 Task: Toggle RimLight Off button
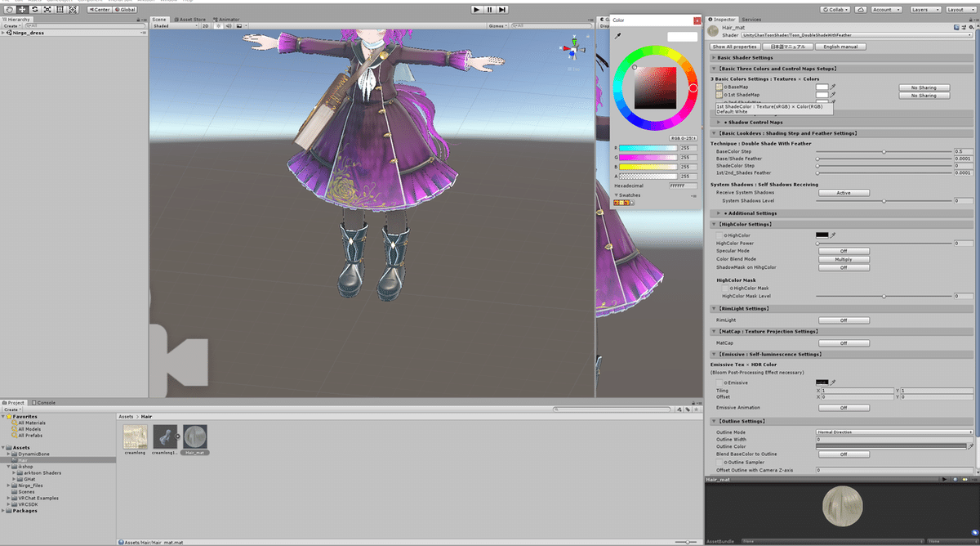coord(844,320)
